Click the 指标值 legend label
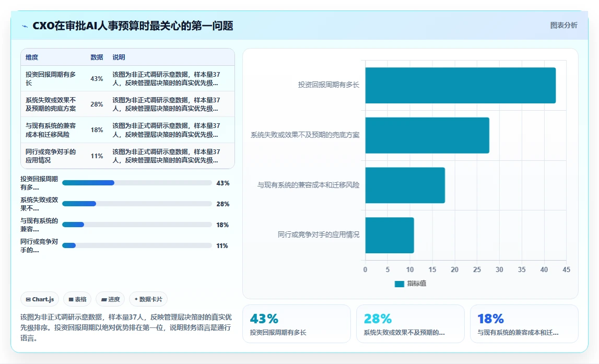 coord(417,284)
